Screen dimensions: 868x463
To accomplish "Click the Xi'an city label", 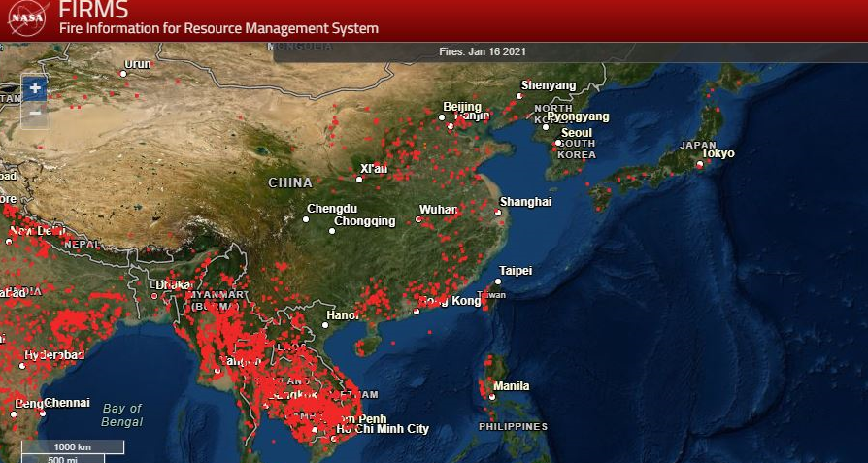I will coord(374,169).
